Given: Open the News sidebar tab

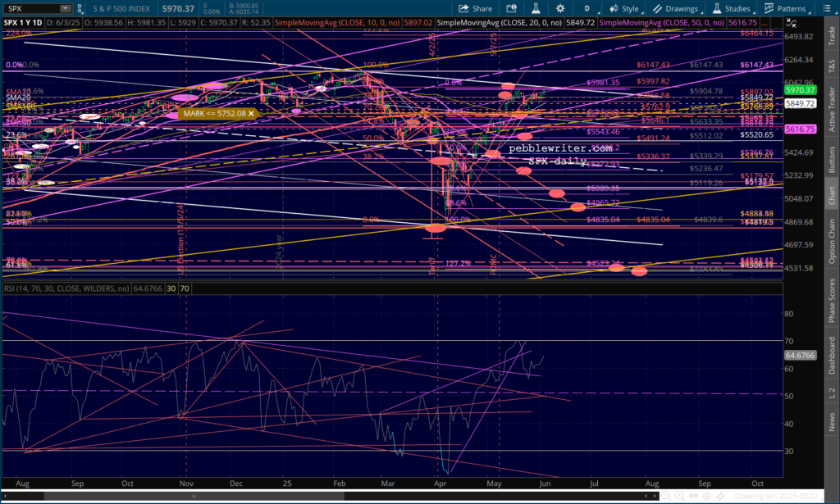Looking at the screenshot, I should [832, 422].
